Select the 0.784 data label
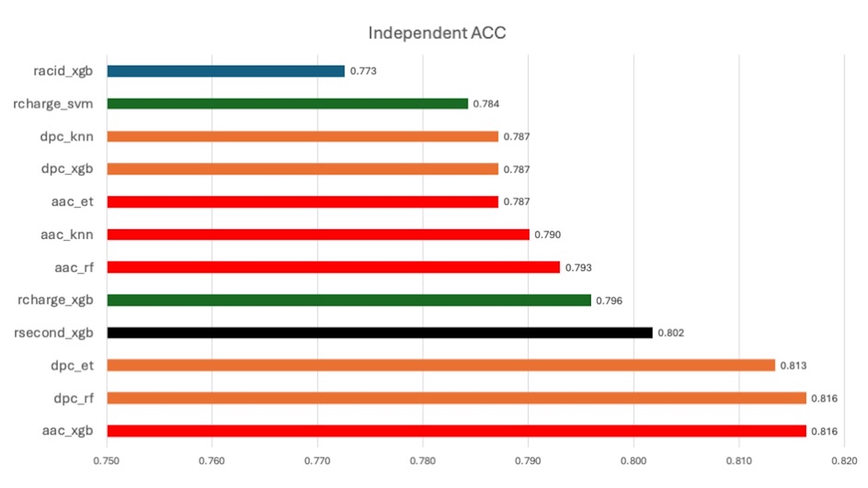This screenshot has width=868, height=488. pos(486,104)
